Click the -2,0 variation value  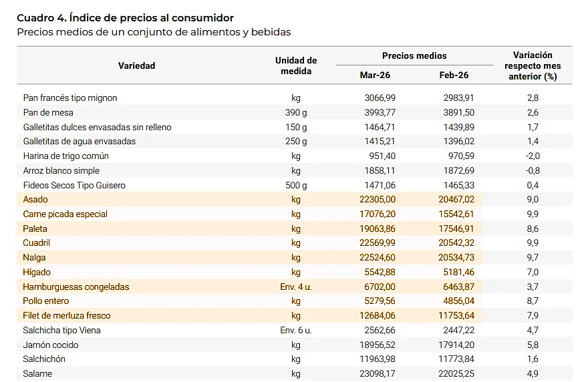(x=532, y=156)
